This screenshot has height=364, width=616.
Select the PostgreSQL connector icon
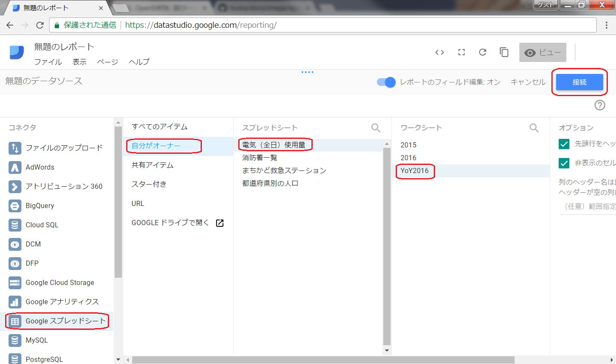(x=15, y=359)
